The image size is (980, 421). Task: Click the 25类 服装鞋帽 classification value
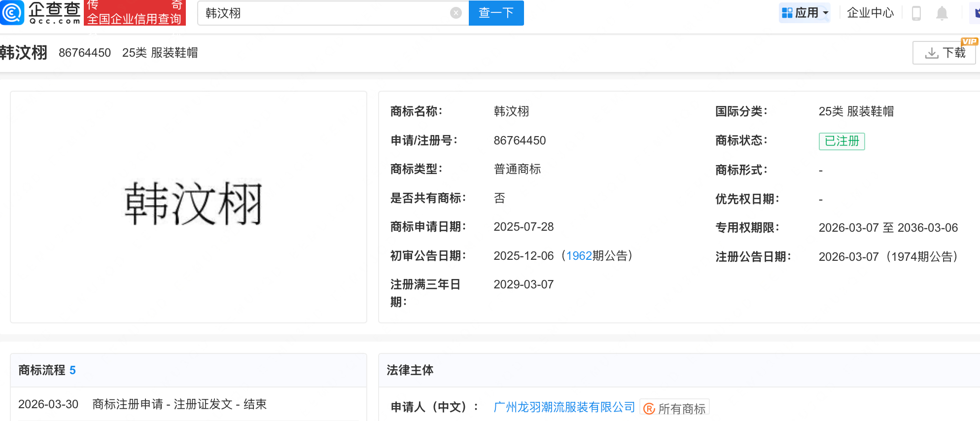coord(856,111)
